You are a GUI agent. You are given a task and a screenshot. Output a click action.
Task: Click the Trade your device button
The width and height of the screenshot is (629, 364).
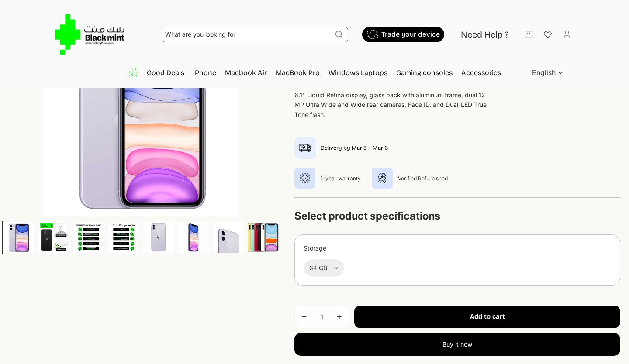point(403,34)
